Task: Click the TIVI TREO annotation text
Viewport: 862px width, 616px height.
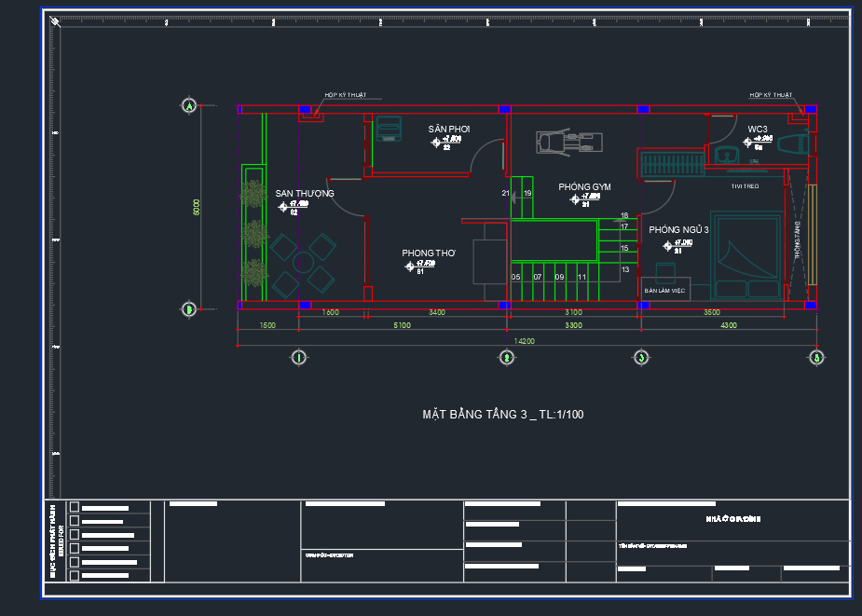Action: point(746,186)
